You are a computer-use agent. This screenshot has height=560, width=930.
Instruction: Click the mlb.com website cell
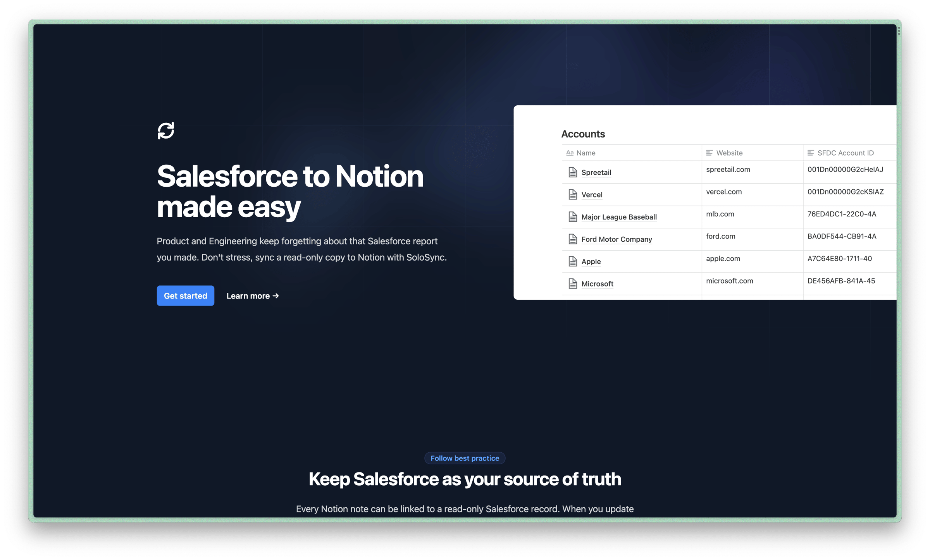[720, 214]
